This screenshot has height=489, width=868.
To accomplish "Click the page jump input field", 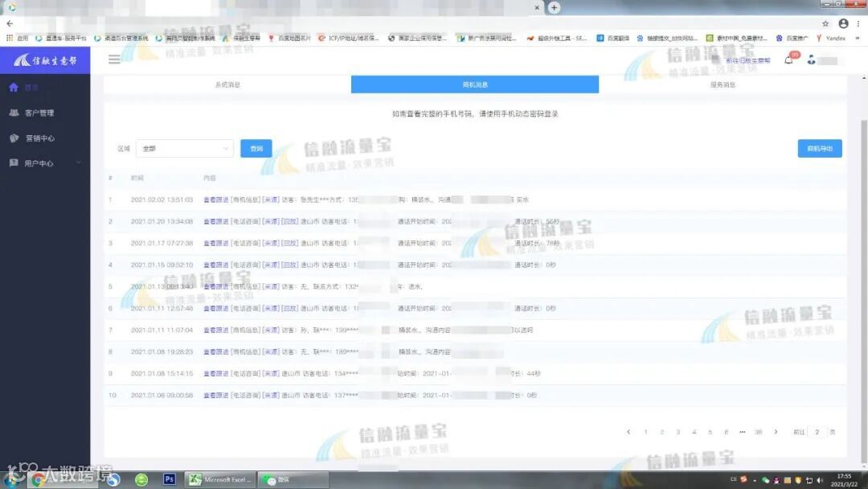I will click(x=817, y=432).
